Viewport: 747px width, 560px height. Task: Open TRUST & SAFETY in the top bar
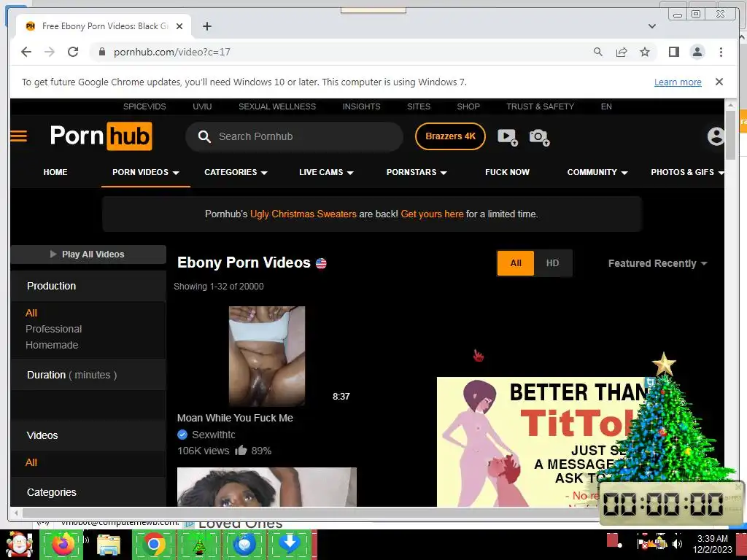click(541, 106)
